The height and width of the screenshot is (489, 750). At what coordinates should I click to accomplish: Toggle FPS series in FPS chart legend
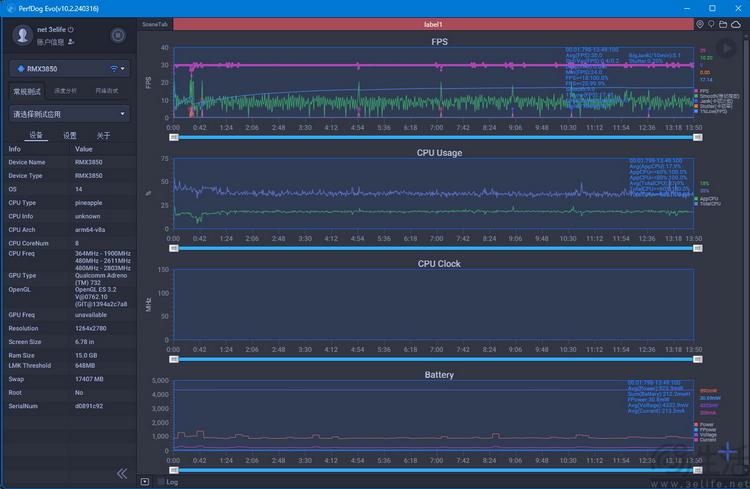pyautogui.click(x=701, y=91)
